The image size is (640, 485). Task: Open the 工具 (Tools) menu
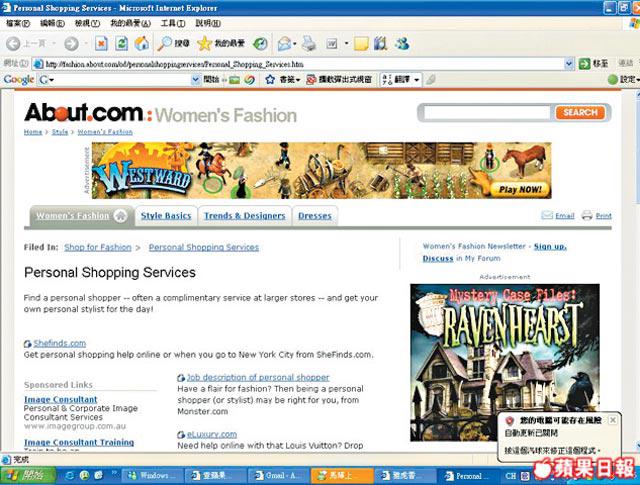173,23
